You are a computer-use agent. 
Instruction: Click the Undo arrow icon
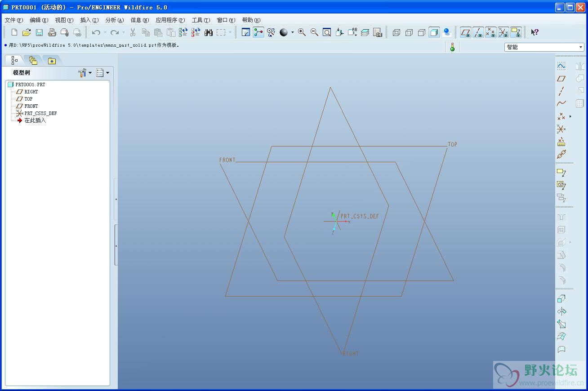[96, 32]
